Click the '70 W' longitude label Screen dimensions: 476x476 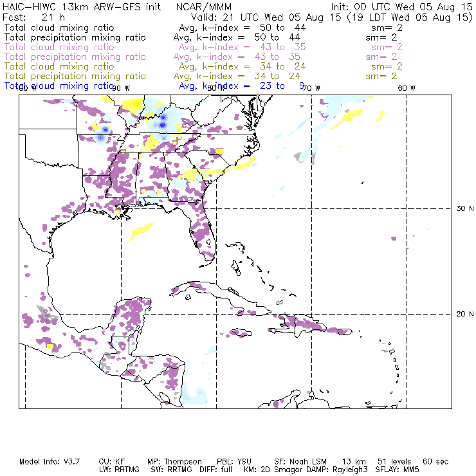(x=311, y=88)
